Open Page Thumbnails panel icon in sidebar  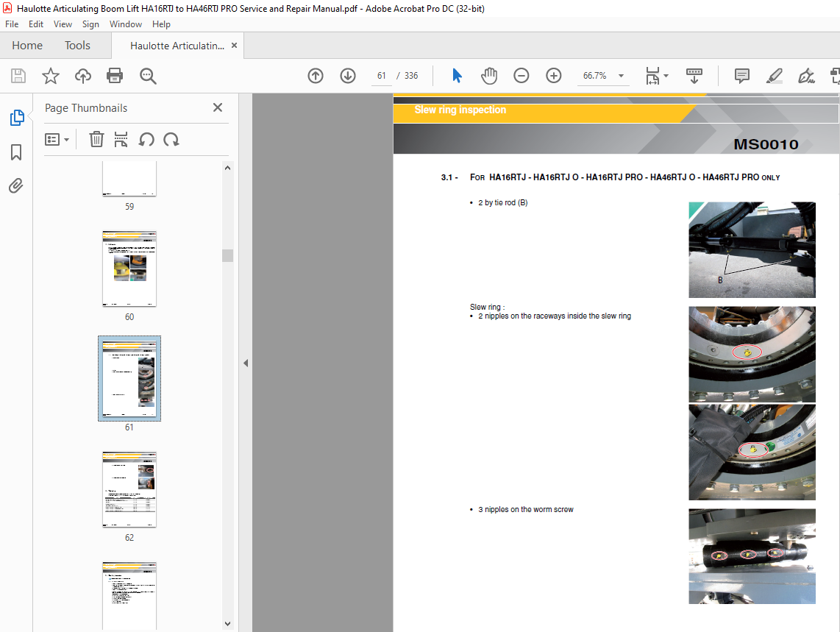pyautogui.click(x=17, y=118)
